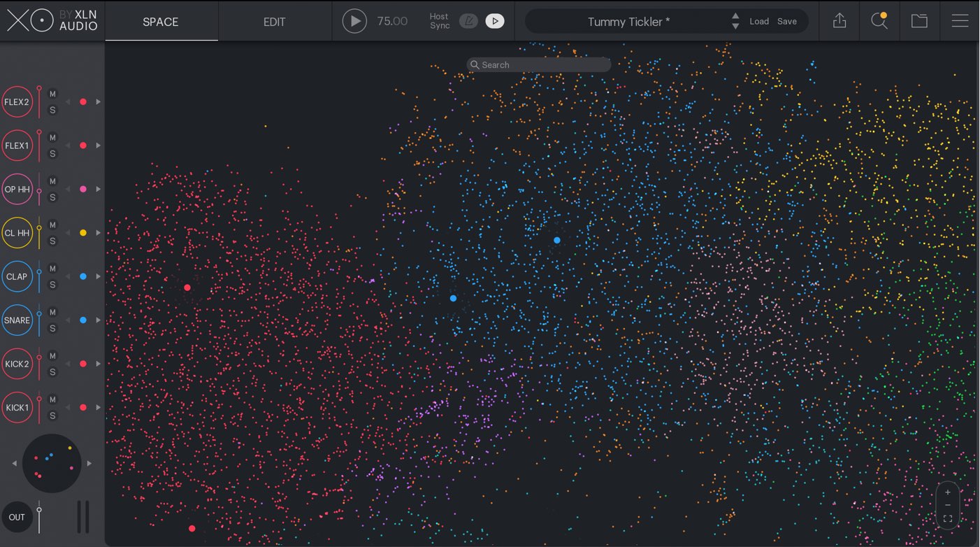Solo the CL HH channel

pos(52,241)
